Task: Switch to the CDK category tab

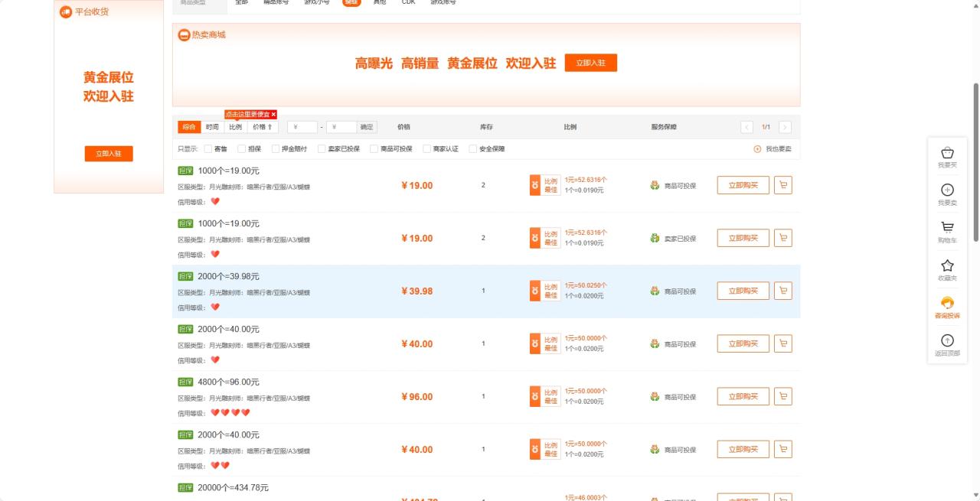Action: point(407,2)
